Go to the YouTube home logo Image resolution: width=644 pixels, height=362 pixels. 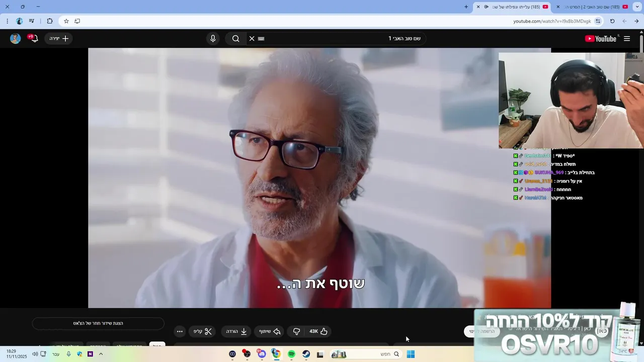point(601,39)
